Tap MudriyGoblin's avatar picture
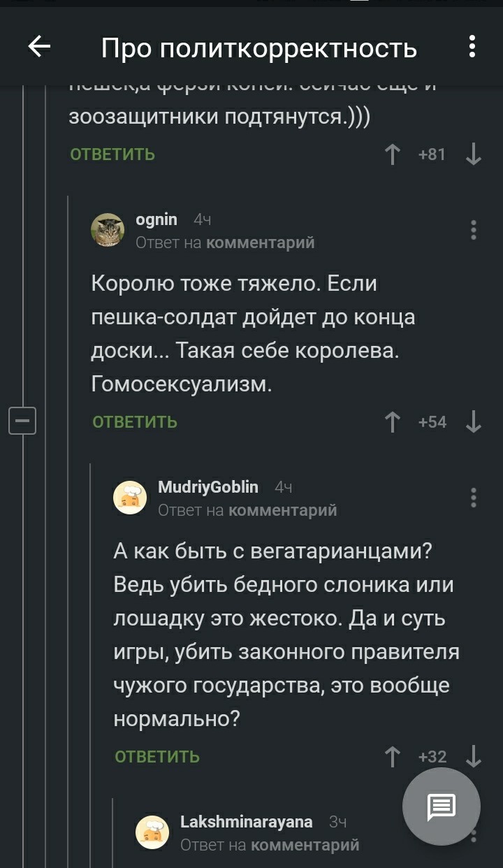Viewport: 503px width, 868px height. pos(131,498)
